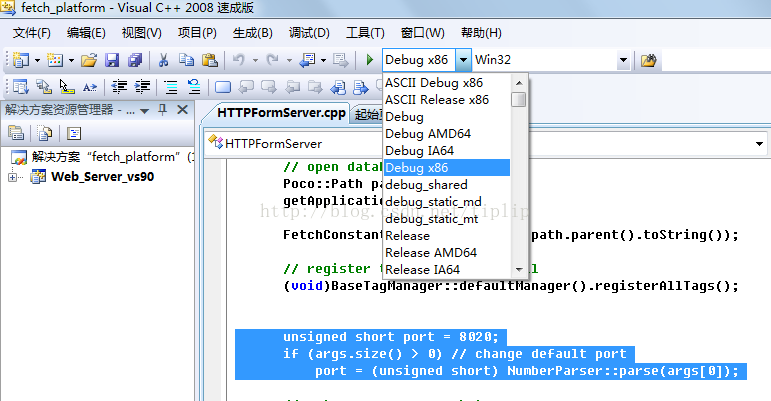Click the Open File folder icon

89,60
